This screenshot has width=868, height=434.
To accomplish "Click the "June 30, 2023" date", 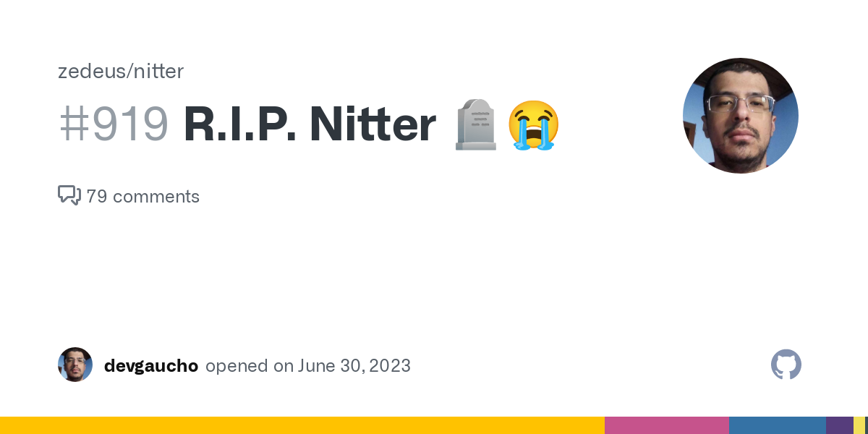I will coord(354,365).
